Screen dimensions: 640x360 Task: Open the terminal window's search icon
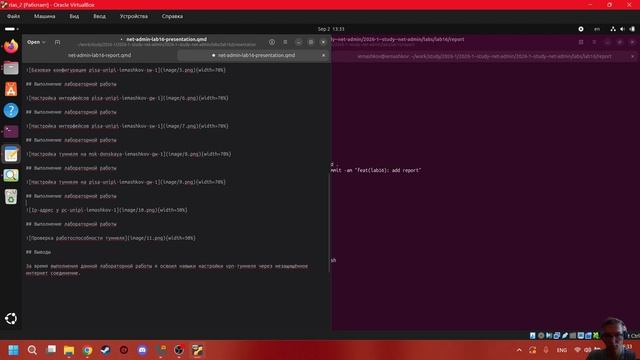(x=581, y=42)
